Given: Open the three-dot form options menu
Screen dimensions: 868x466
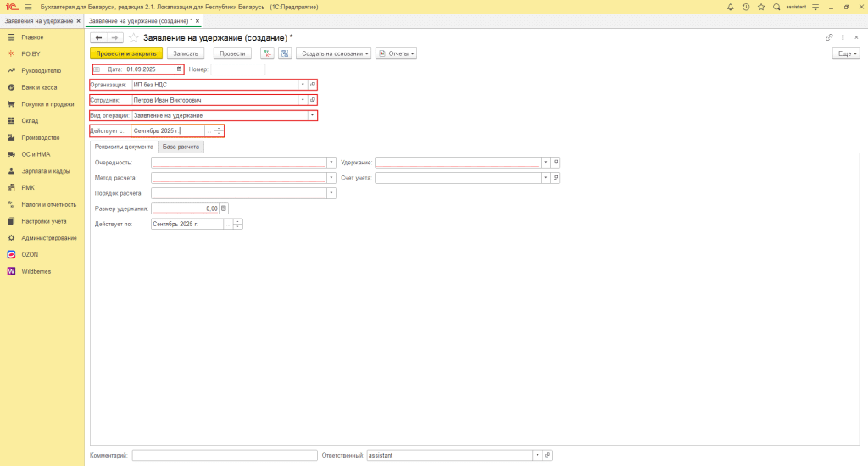Looking at the screenshot, I should tap(843, 37).
